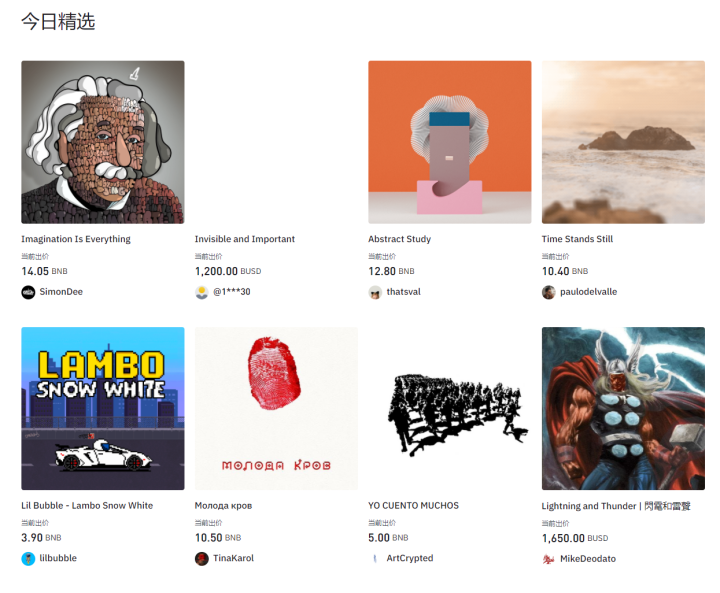
Task: Open SimonDee's profile avatar icon
Action: click(28, 292)
